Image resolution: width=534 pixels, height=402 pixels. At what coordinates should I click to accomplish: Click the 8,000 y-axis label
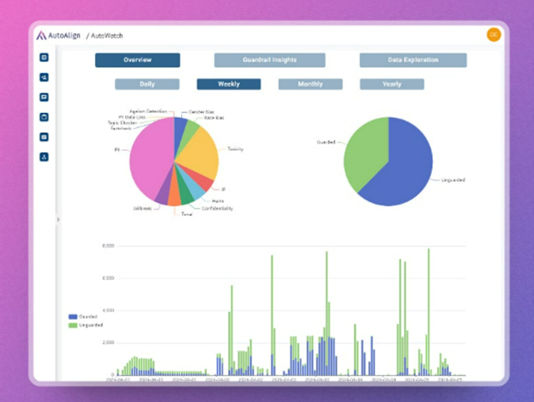[108, 245]
